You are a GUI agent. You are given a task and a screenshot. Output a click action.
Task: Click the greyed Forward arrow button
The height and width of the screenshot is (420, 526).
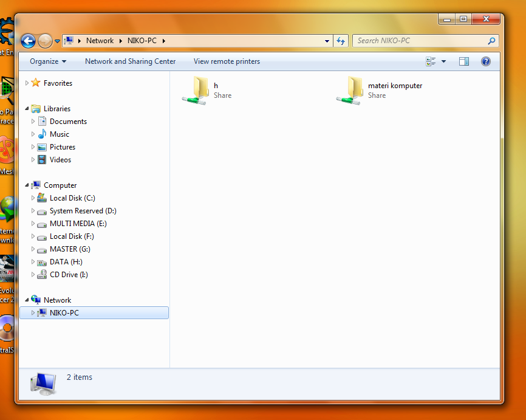pyautogui.click(x=45, y=41)
